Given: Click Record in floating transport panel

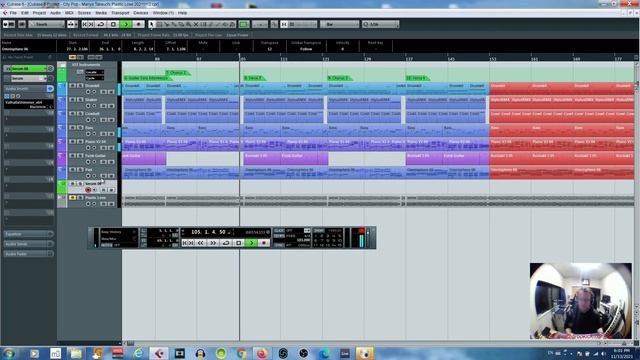Looking at the screenshot, I should 264,243.
